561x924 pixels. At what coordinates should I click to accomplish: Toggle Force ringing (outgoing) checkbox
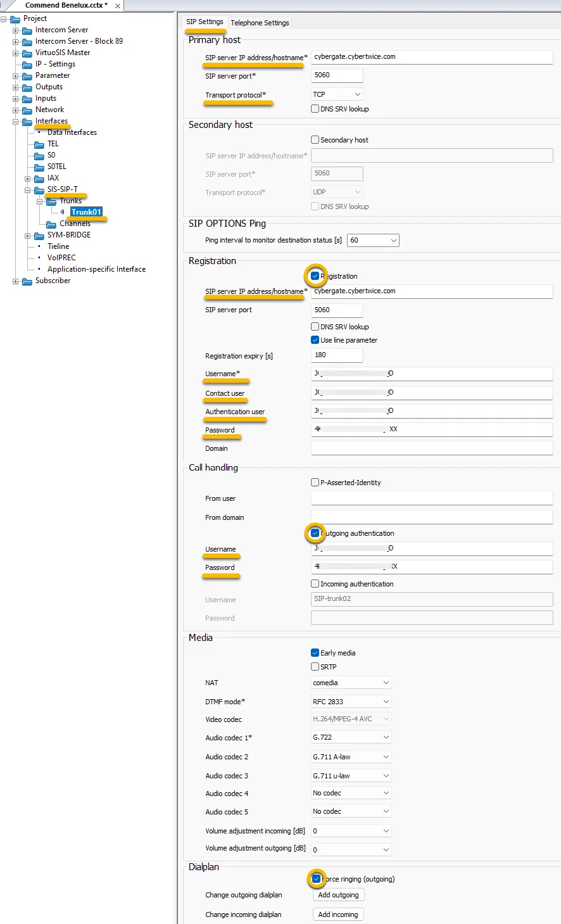click(316, 879)
